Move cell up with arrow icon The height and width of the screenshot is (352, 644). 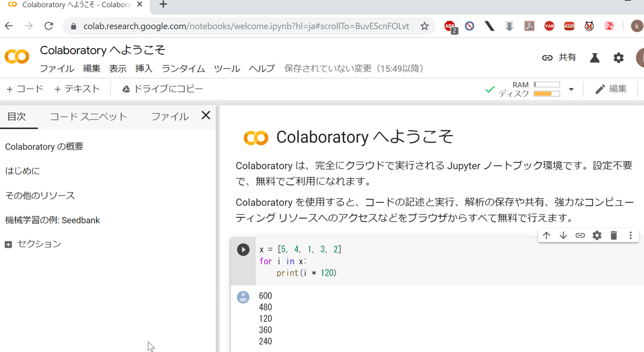(x=546, y=236)
